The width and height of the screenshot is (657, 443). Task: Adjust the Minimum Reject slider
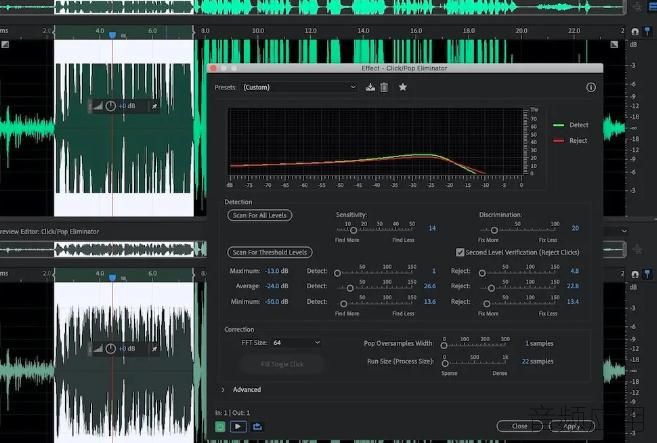coord(486,303)
